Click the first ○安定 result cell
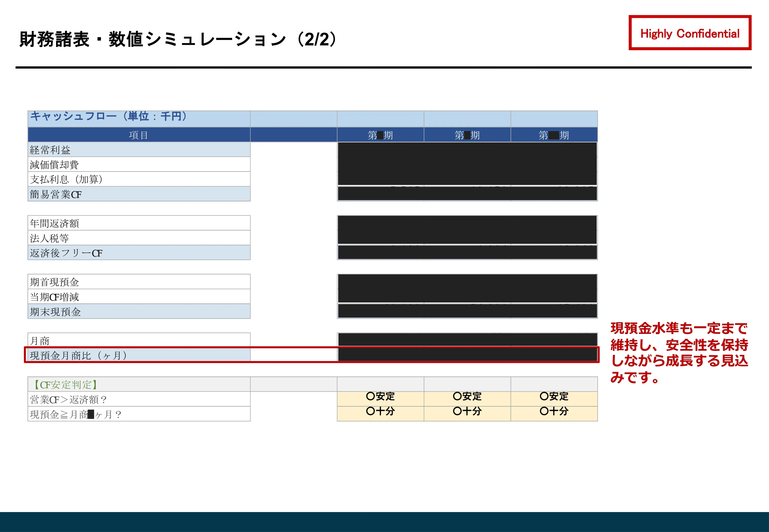This screenshot has width=769, height=532. click(x=380, y=396)
